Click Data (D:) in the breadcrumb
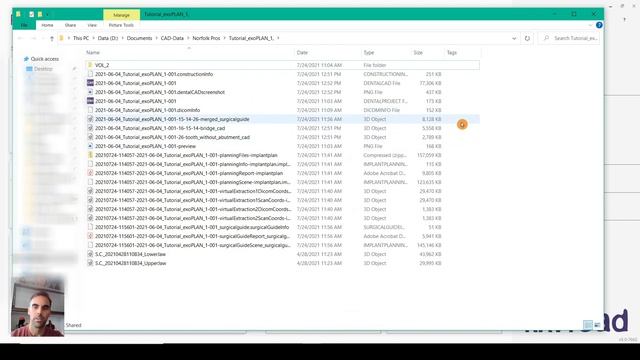Screen dimensions: 640x360 pos(108,38)
